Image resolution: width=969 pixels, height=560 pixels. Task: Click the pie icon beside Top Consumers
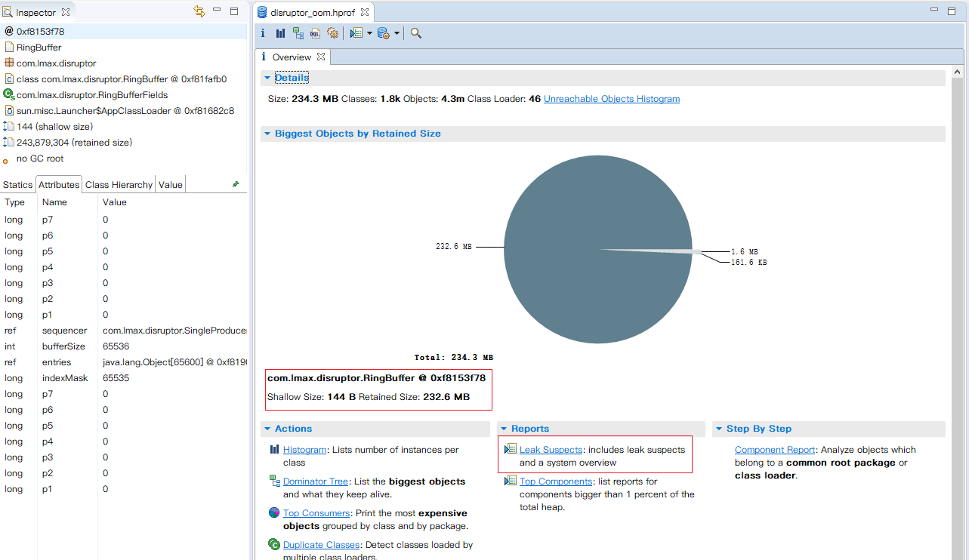pos(275,512)
